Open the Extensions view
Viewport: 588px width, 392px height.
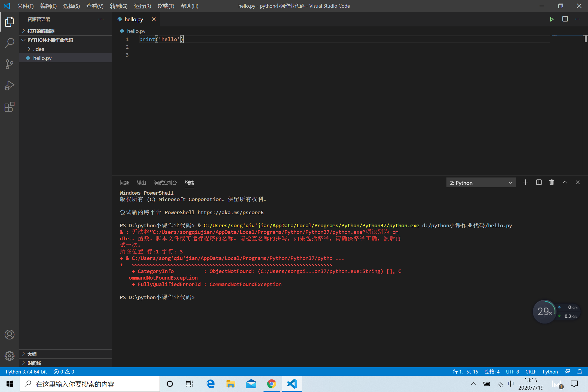click(x=10, y=107)
